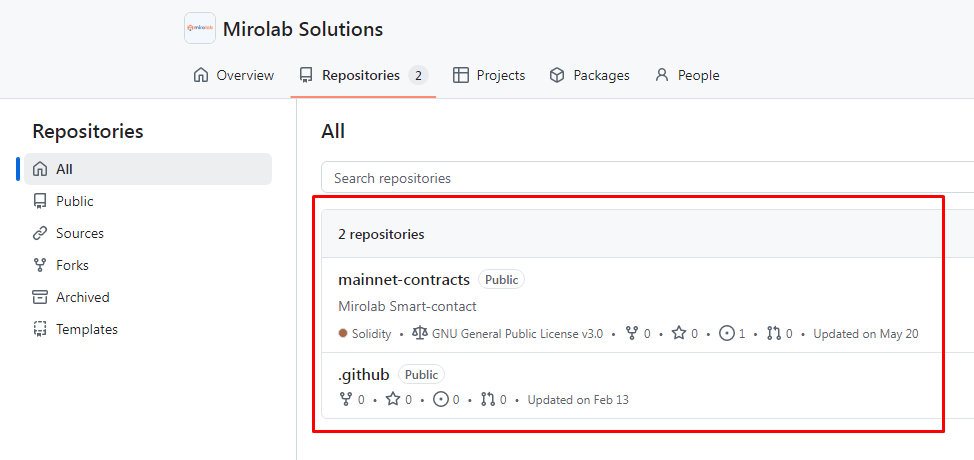Select the All repositories filter

click(x=64, y=169)
